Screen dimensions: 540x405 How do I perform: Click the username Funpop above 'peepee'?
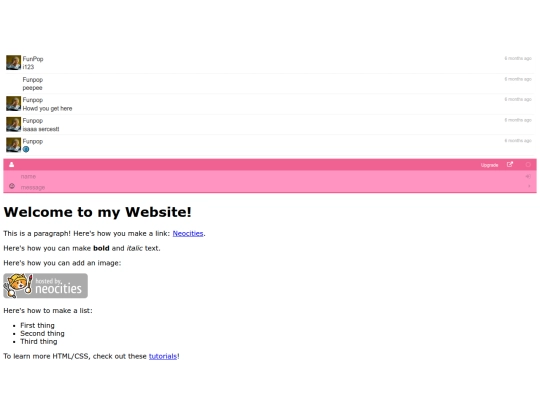33,80
